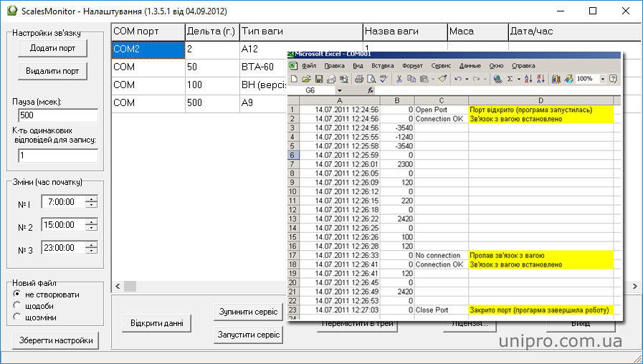Save the workbook with Excel's floppy icon

[x=319, y=79]
